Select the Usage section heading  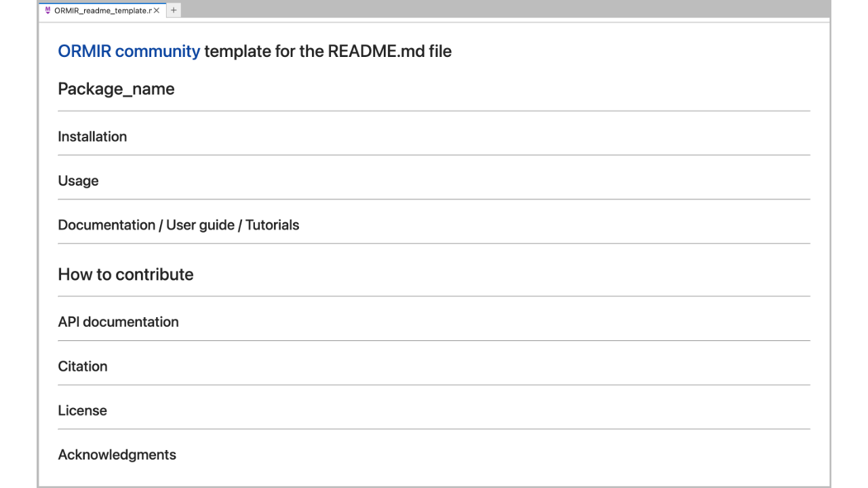78,181
